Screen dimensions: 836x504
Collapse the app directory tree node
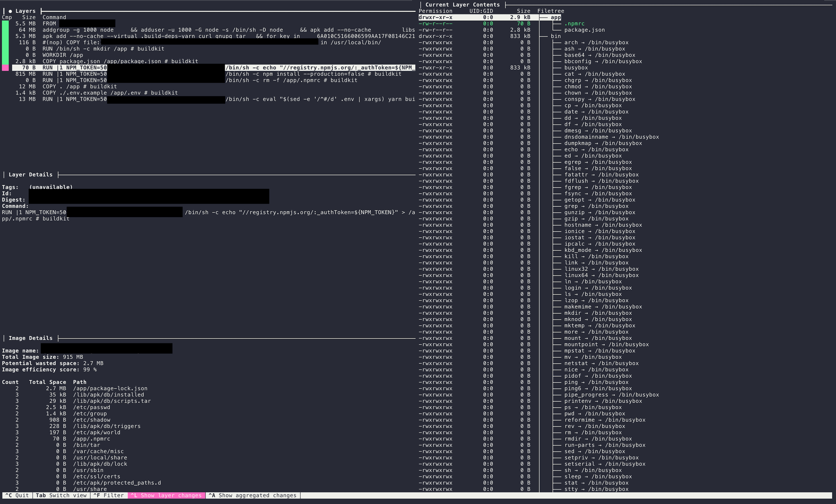pyautogui.click(x=556, y=17)
